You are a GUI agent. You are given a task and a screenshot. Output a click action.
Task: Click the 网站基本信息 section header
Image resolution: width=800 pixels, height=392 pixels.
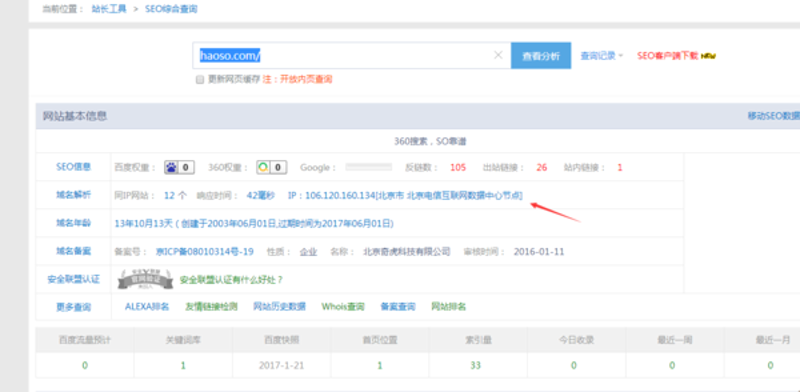(x=74, y=116)
